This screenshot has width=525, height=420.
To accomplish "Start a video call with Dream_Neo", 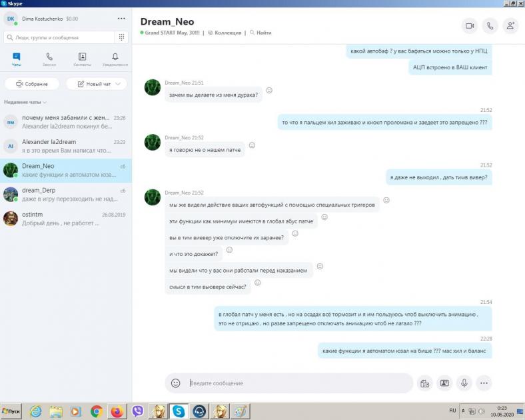I will click(469, 26).
